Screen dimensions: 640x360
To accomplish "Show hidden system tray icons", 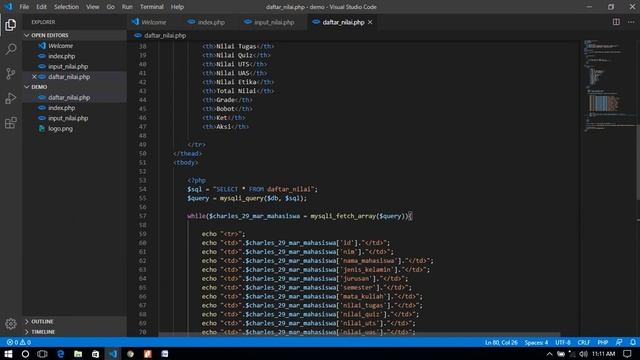I will tap(549, 354).
